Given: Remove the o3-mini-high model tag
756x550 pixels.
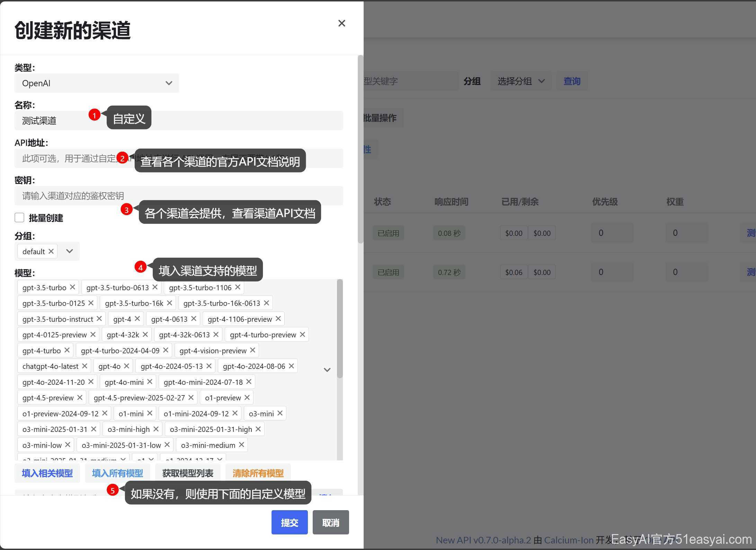Looking at the screenshot, I should (x=156, y=429).
